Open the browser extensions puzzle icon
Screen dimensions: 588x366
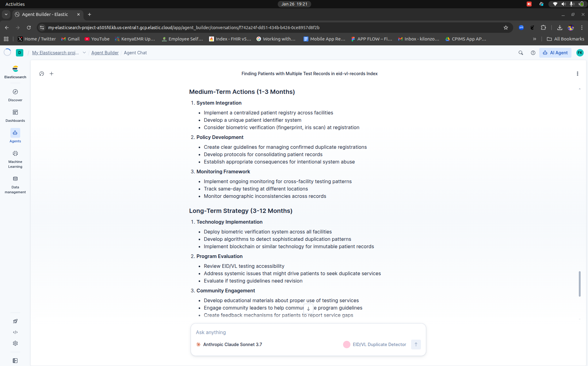pyautogui.click(x=543, y=28)
